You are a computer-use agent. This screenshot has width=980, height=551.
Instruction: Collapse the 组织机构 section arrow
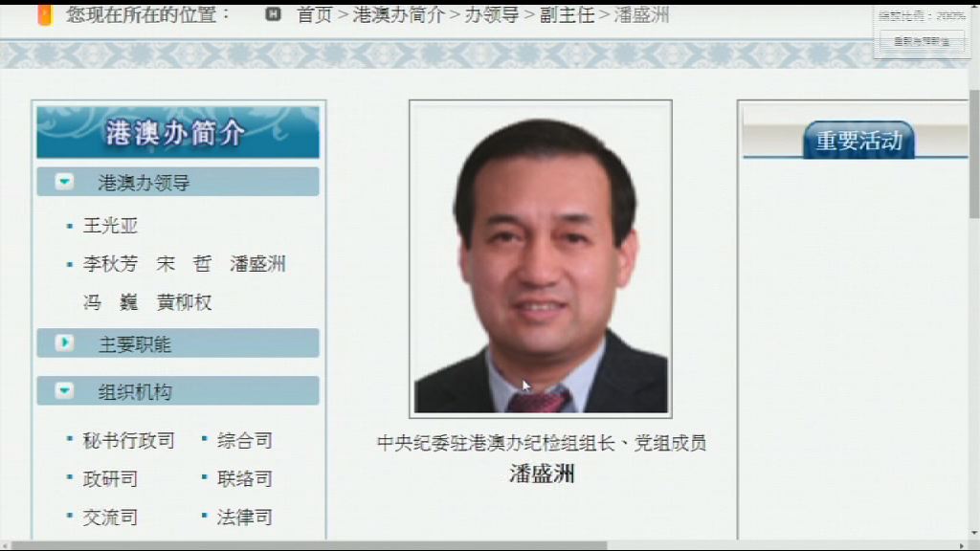click(63, 390)
